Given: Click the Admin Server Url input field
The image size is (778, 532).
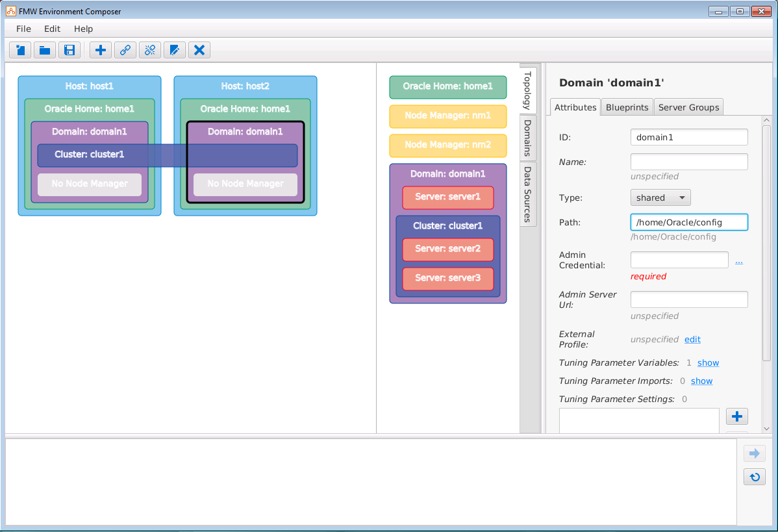Looking at the screenshot, I should [x=689, y=299].
